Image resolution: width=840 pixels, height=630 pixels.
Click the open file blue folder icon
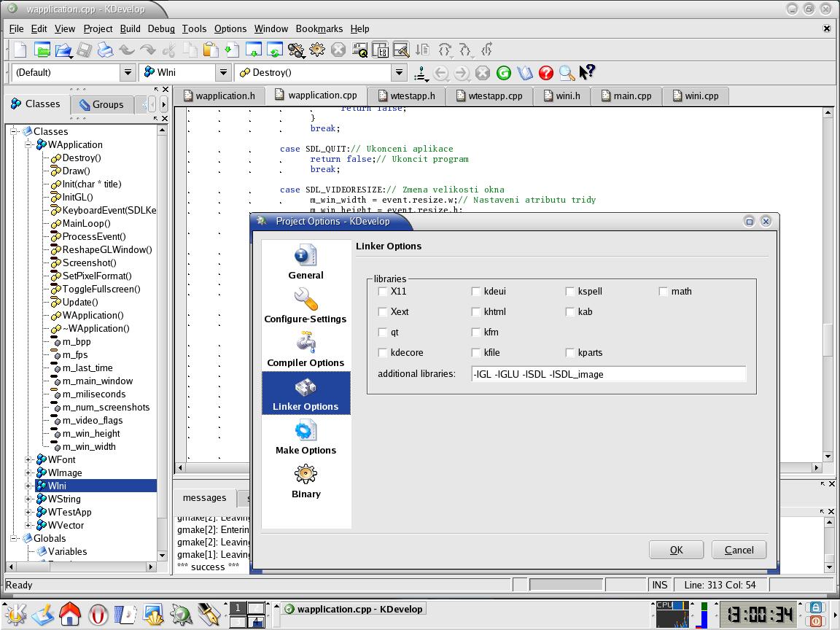click(63, 50)
